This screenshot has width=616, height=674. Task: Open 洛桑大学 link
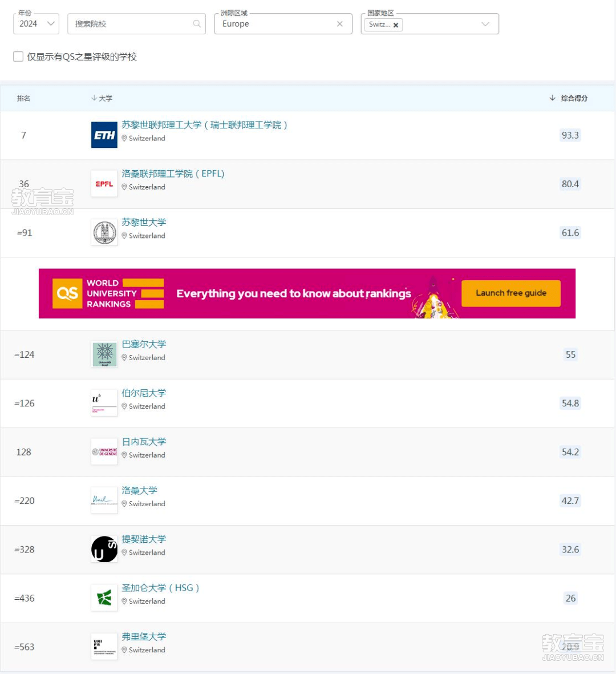[x=140, y=490]
